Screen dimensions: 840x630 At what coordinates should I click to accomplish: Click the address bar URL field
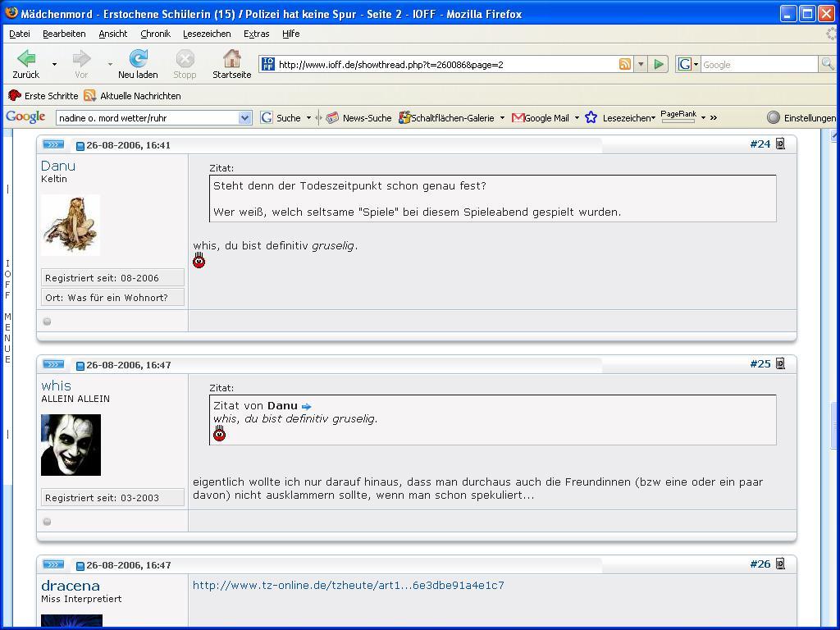click(x=447, y=64)
